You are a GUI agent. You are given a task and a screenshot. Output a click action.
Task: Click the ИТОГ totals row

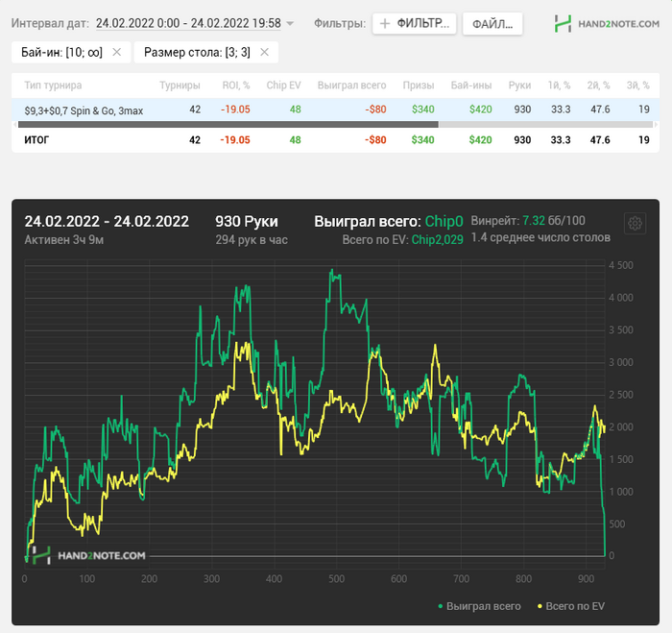pyautogui.click(x=335, y=140)
